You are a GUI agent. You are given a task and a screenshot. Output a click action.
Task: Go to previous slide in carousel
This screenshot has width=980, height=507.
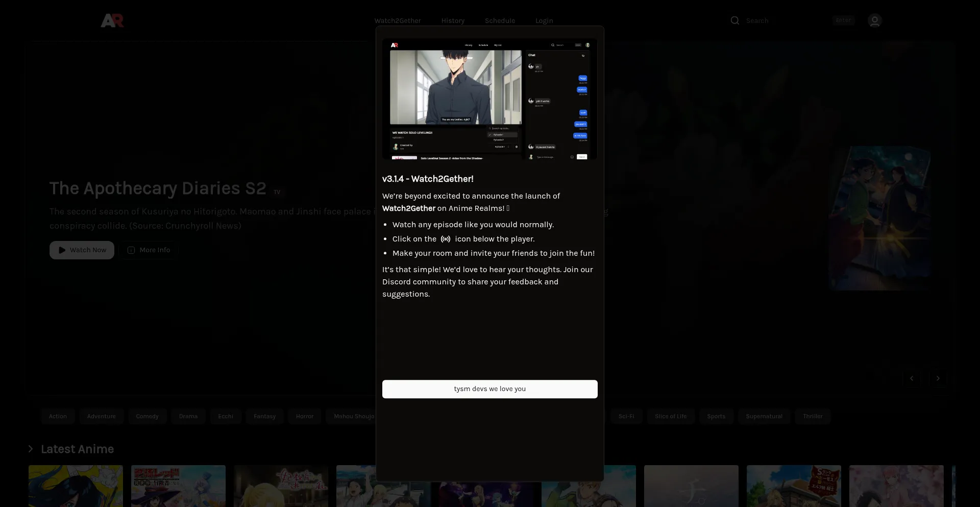click(x=912, y=378)
